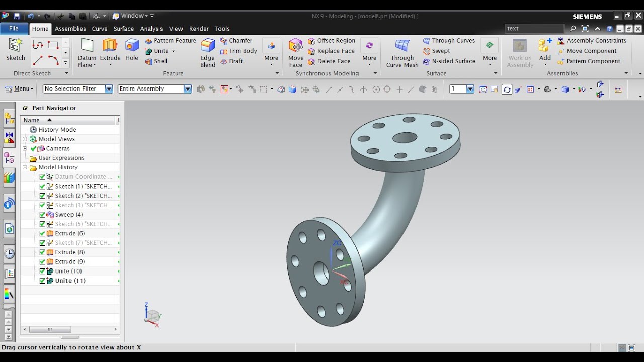
Task: Open the Analysis ribbon tab
Action: coord(151,29)
